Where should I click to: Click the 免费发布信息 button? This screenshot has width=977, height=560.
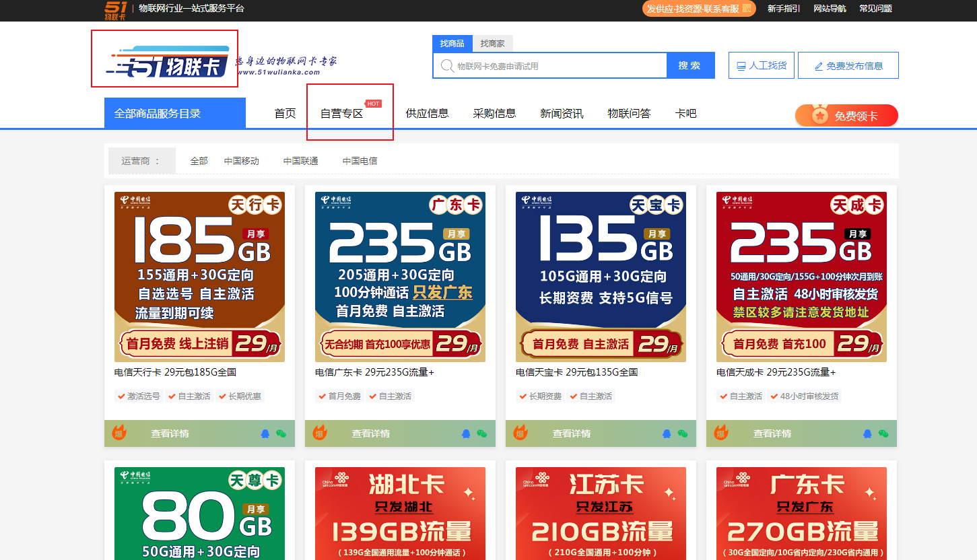[848, 65]
